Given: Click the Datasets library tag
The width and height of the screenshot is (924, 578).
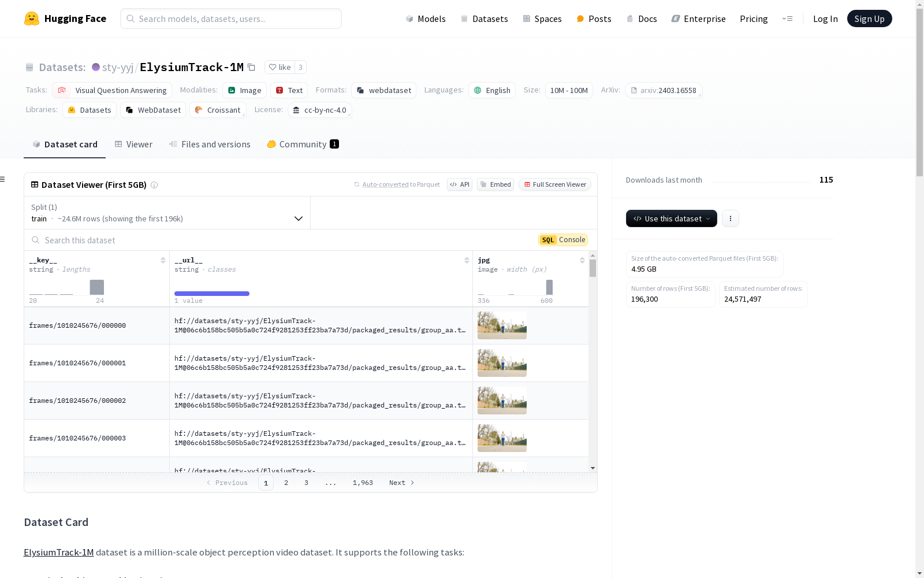Looking at the screenshot, I should tap(90, 110).
